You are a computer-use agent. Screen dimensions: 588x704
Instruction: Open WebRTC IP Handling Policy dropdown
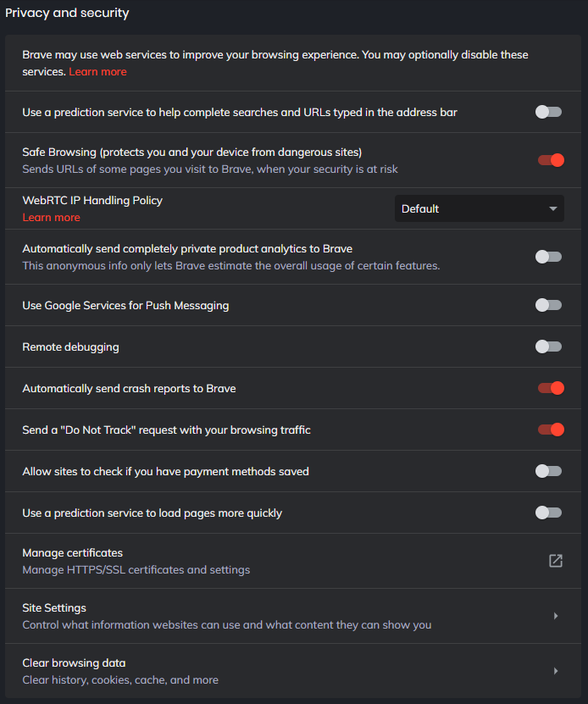pos(479,208)
